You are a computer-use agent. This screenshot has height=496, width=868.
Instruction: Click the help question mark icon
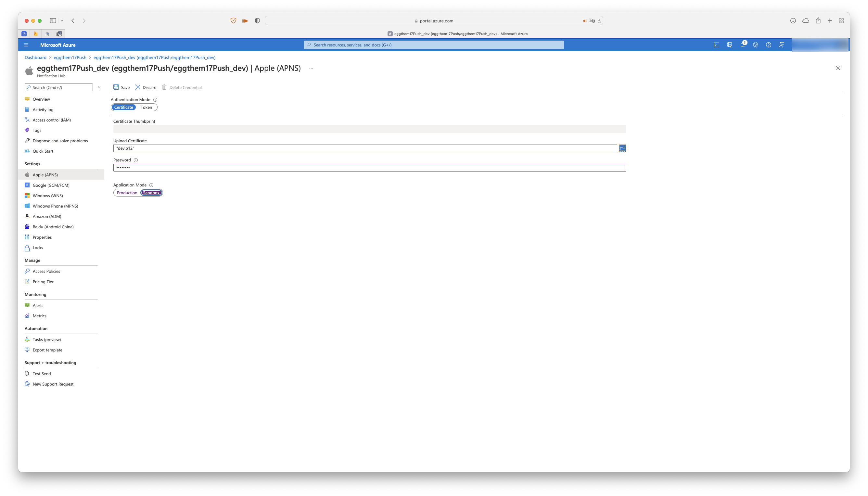coord(768,45)
